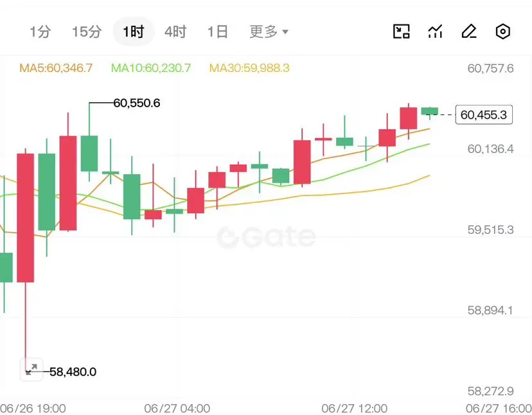Switch to the 1日 timeframe tab
This screenshot has width=532, height=415.
pos(217,31)
